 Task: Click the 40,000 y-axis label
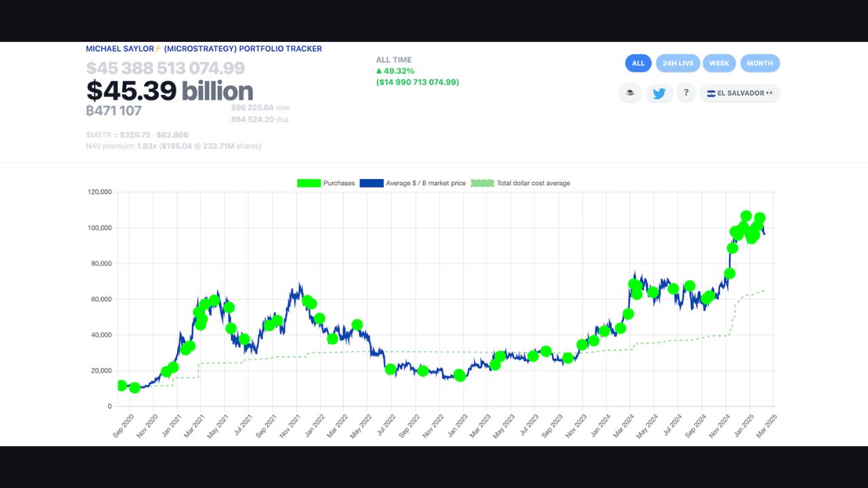[x=102, y=335]
